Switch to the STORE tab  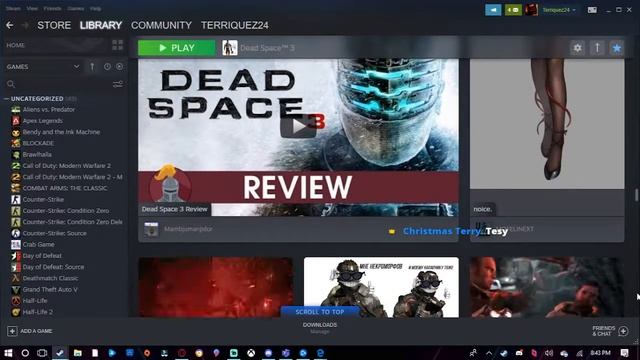[x=54, y=25]
